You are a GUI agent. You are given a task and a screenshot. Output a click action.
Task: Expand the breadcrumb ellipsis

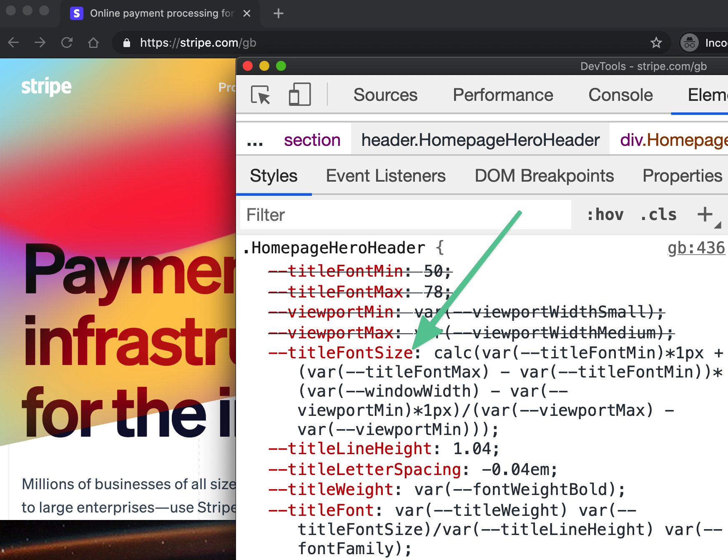tap(255, 140)
